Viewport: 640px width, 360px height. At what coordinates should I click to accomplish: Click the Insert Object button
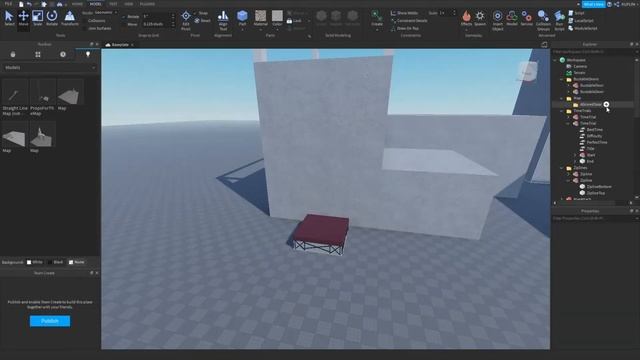click(498, 20)
